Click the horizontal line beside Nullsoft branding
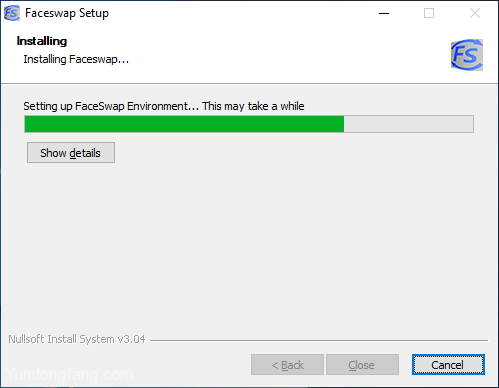 coord(319,340)
